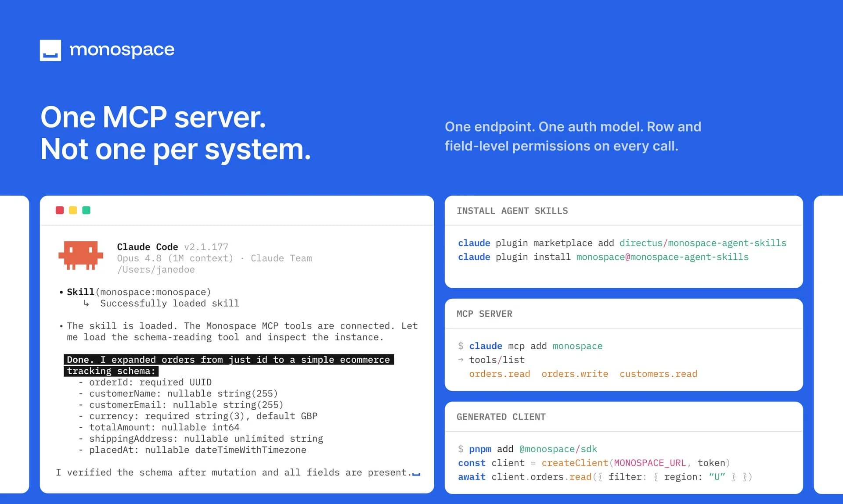843x504 pixels.
Task: Click 'shippingAddress: nullable unlimited string' line
Action: click(x=206, y=439)
